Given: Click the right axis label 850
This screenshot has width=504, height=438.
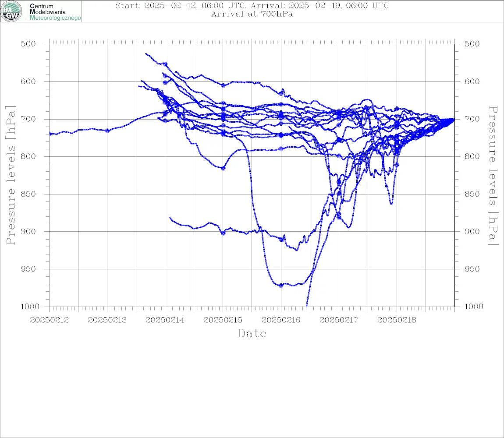Looking at the screenshot, I should coord(472,194).
